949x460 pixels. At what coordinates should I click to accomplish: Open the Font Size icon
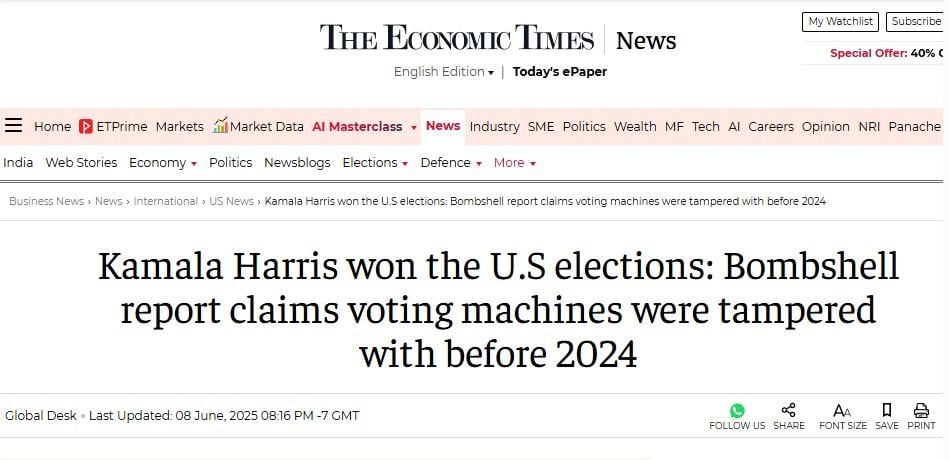(842, 411)
